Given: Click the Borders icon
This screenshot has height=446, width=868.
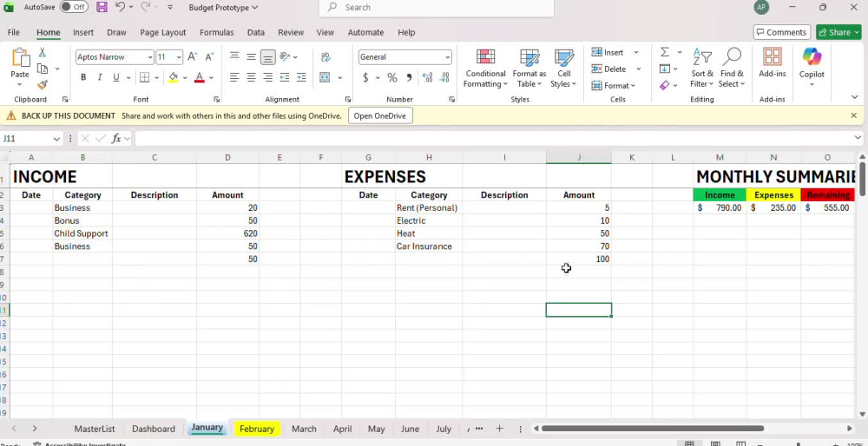Looking at the screenshot, I should (x=144, y=77).
